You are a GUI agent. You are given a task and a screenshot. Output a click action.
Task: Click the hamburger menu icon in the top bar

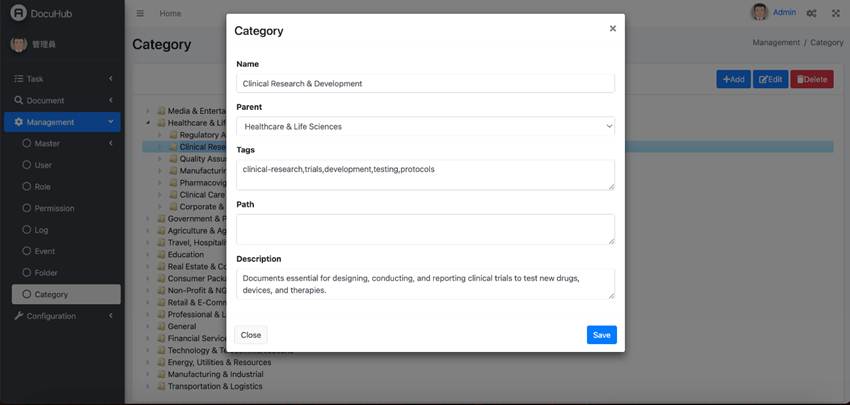click(x=140, y=14)
